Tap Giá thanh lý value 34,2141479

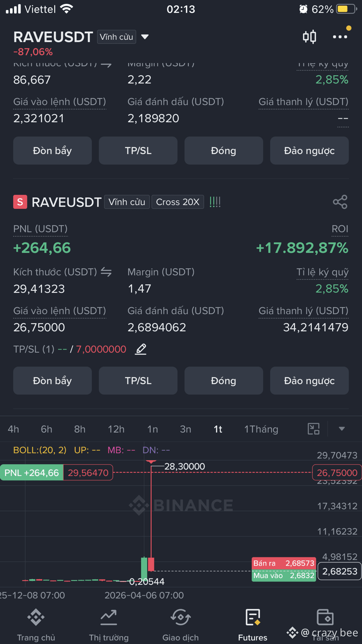(316, 327)
